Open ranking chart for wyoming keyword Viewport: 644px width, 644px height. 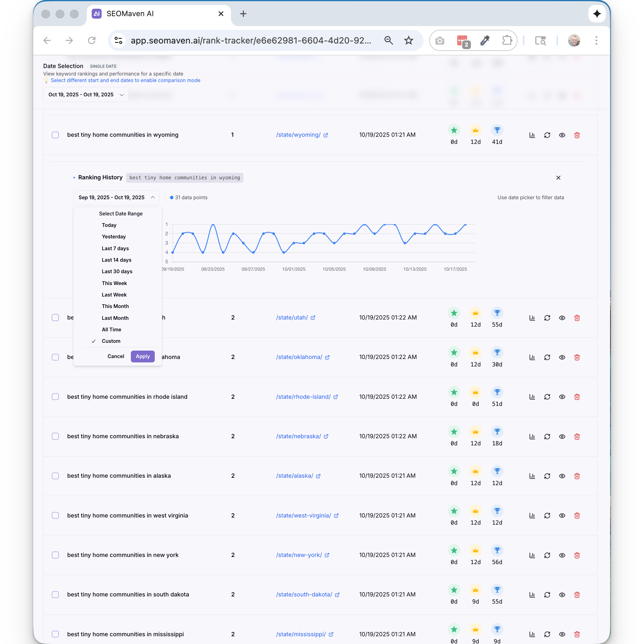532,135
